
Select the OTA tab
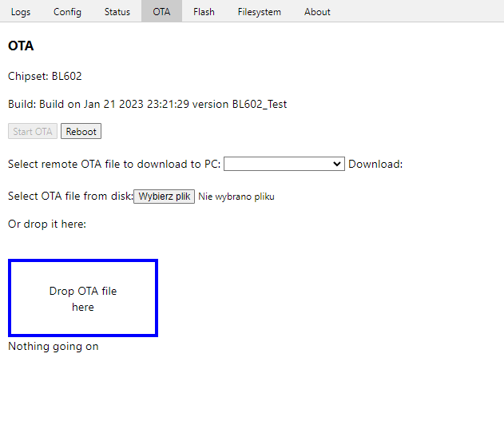[x=161, y=11]
